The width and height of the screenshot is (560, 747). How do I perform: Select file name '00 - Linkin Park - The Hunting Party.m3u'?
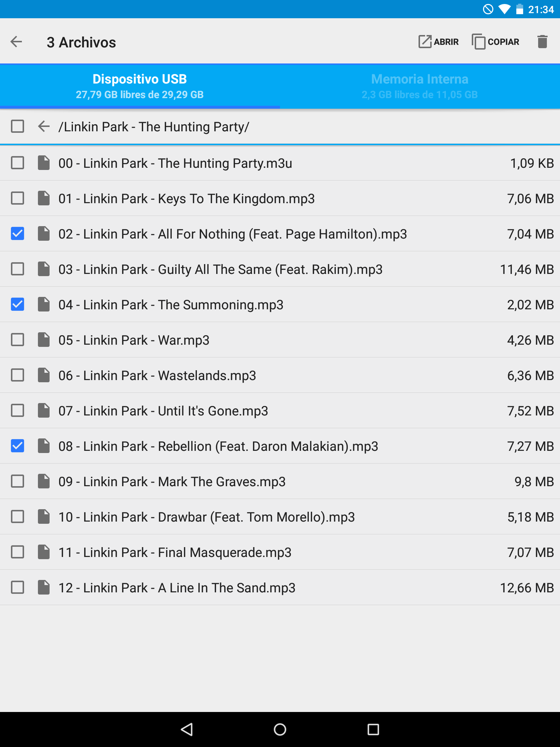pos(175,163)
